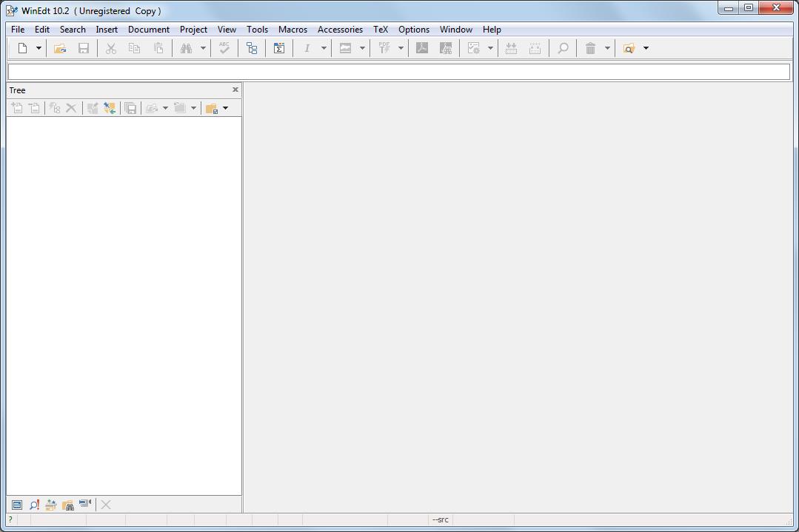Open the Tools menu
Viewport: 799px width, 532px height.
coord(258,30)
